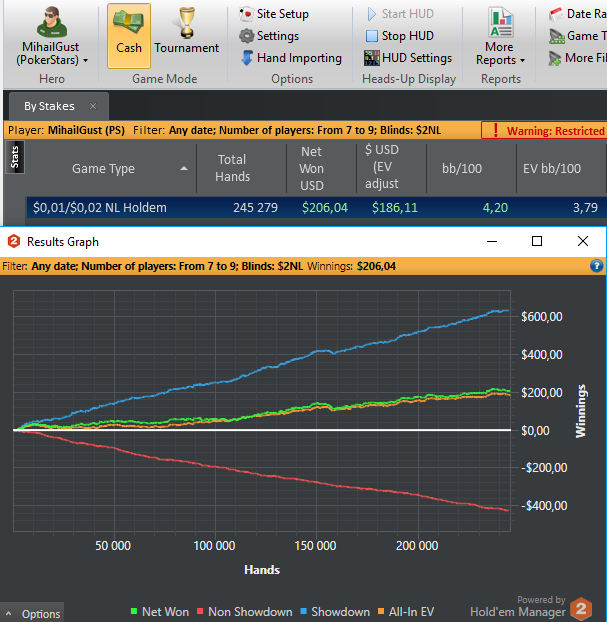Open the Date Range filter

(578, 14)
